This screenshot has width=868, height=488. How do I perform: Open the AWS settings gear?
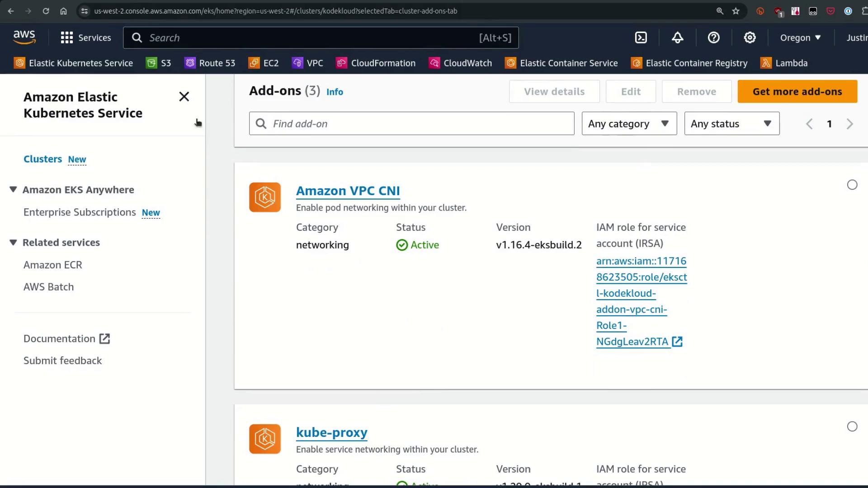click(750, 38)
